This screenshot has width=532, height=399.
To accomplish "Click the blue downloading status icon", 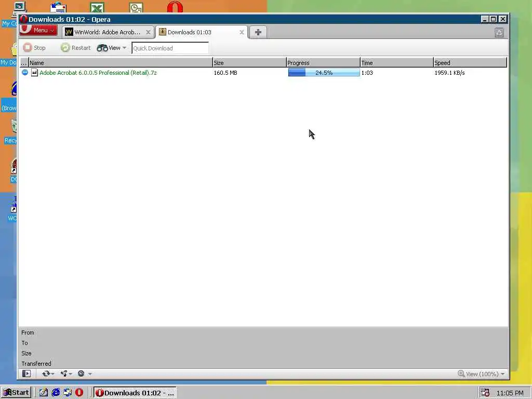I will tap(25, 72).
